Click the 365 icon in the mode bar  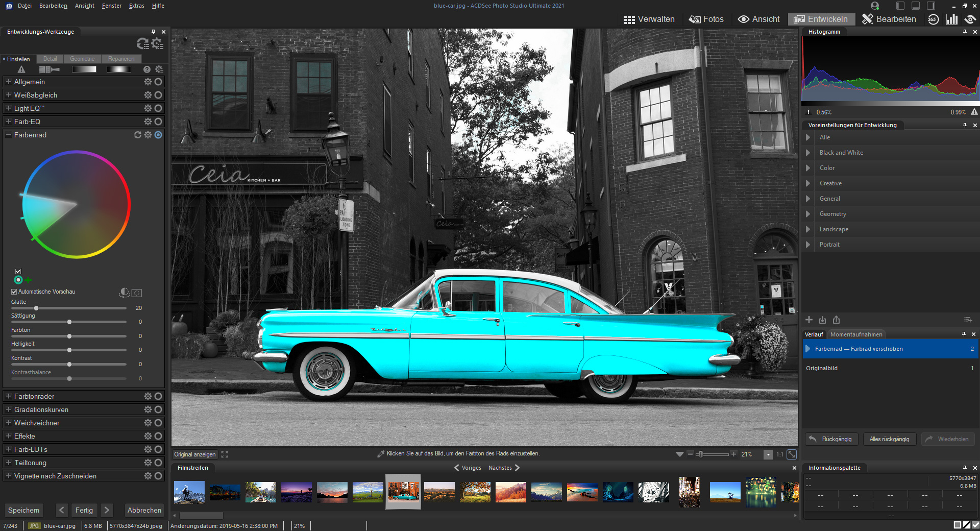tap(933, 19)
